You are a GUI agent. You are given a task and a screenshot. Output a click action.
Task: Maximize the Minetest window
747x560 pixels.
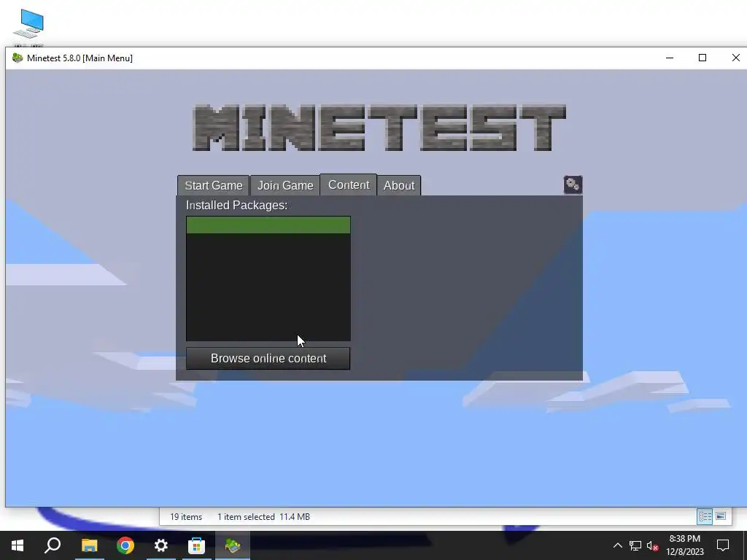coord(703,58)
